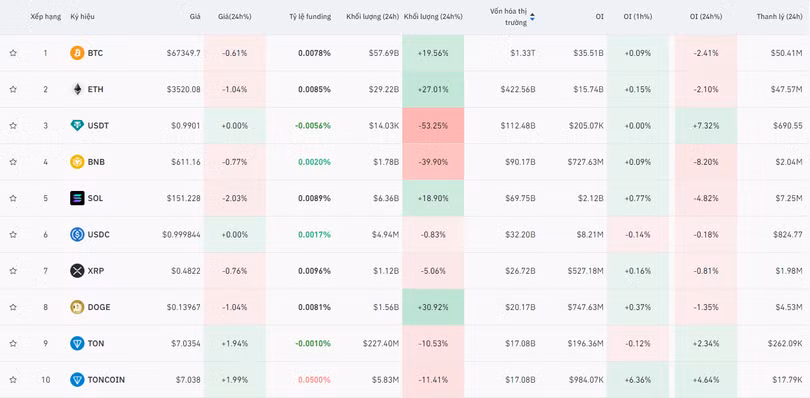The height and width of the screenshot is (398, 810).
Task: Click the Ethereum diamond logo
Action: tap(77, 89)
